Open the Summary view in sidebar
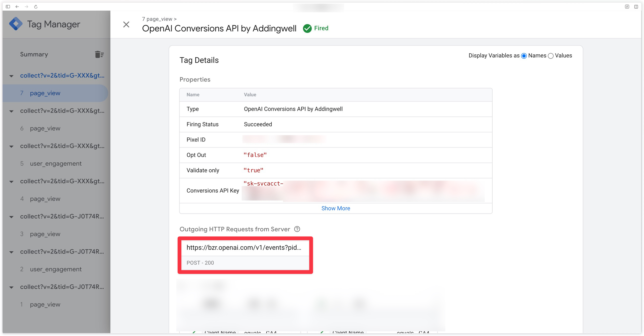 pyautogui.click(x=34, y=54)
